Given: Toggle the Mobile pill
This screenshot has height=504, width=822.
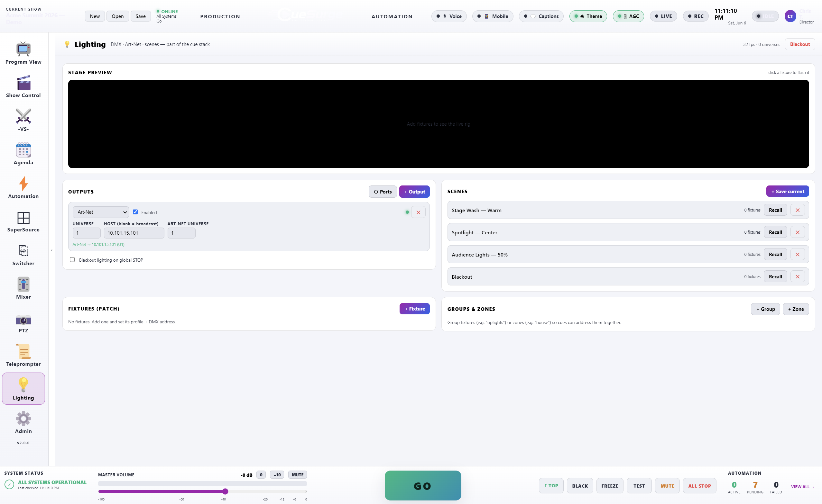Looking at the screenshot, I should (493, 16).
